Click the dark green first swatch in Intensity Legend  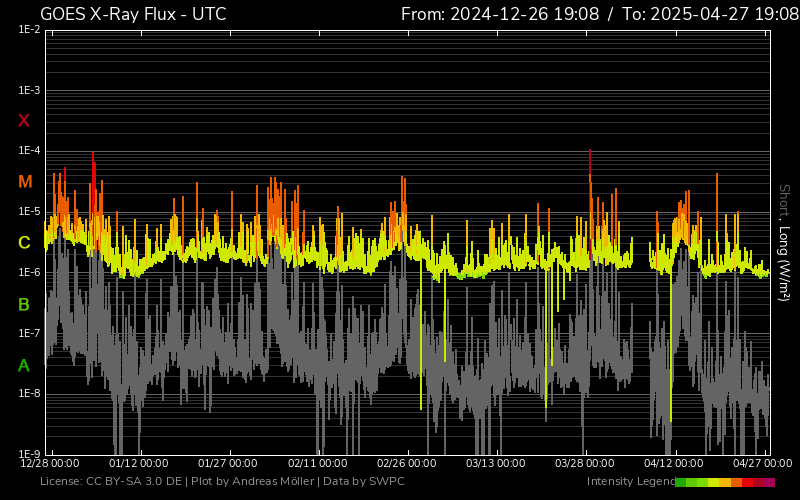[x=681, y=482]
